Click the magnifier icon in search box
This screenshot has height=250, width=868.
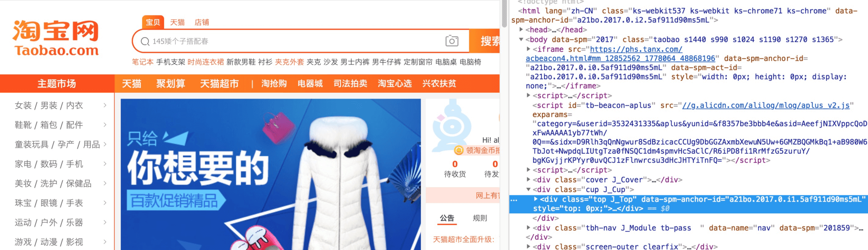tap(145, 42)
